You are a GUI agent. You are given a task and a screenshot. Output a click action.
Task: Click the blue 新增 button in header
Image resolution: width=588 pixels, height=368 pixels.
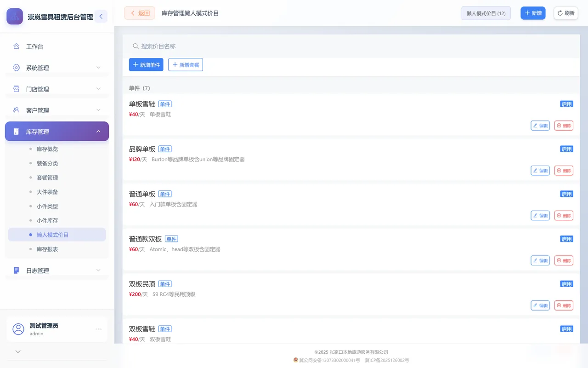pos(533,13)
